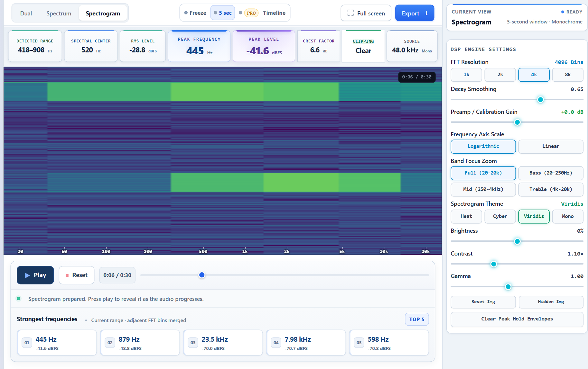Click the Decay Smoothing slider handle
This screenshot has height=369, width=588.
541,100
